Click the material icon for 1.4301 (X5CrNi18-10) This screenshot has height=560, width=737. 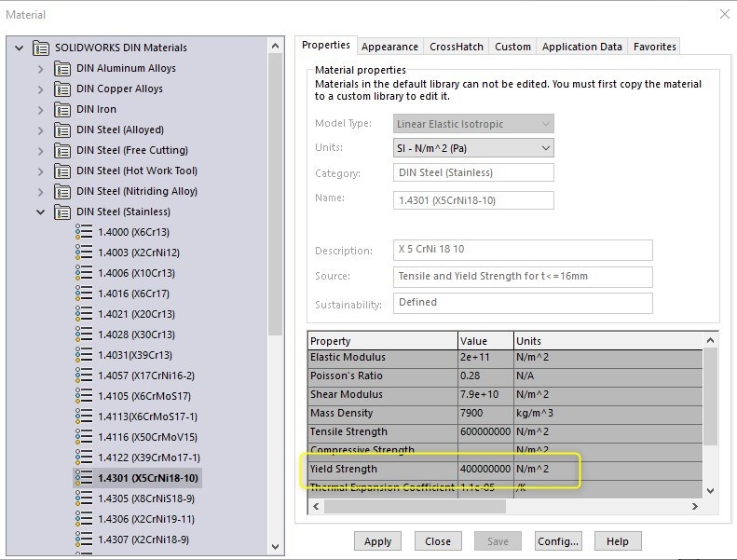coord(84,478)
